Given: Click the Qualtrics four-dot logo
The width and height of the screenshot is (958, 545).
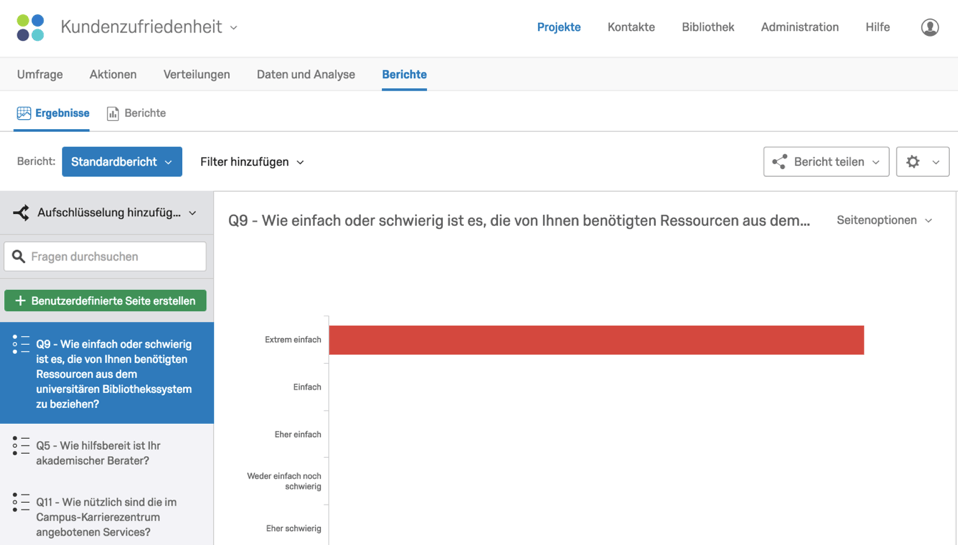Looking at the screenshot, I should [x=31, y=27].
